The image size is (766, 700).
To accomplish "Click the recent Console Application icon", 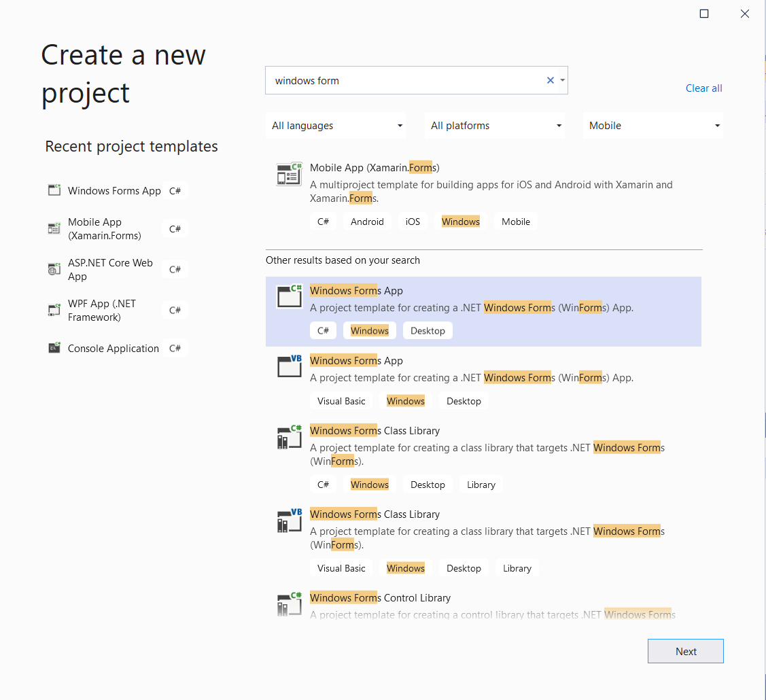I will [x=54, y=348].
